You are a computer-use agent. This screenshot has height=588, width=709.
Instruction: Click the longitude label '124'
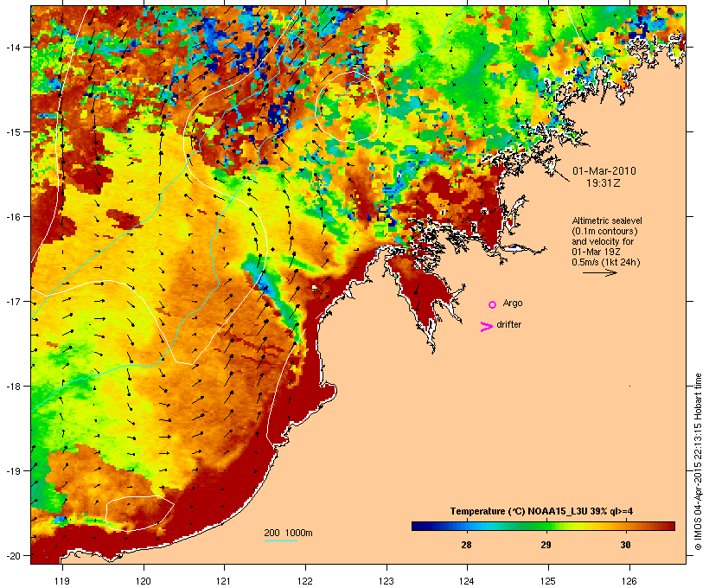(467, 581)
